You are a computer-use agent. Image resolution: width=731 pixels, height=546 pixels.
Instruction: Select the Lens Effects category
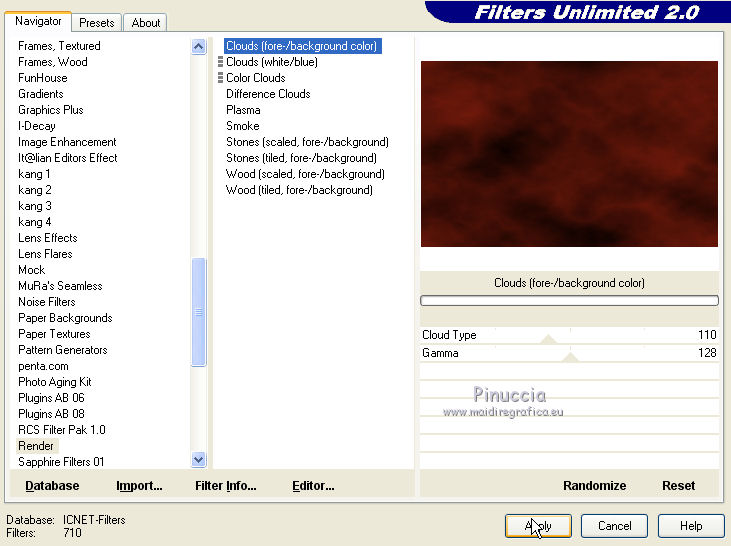[48, 238]
